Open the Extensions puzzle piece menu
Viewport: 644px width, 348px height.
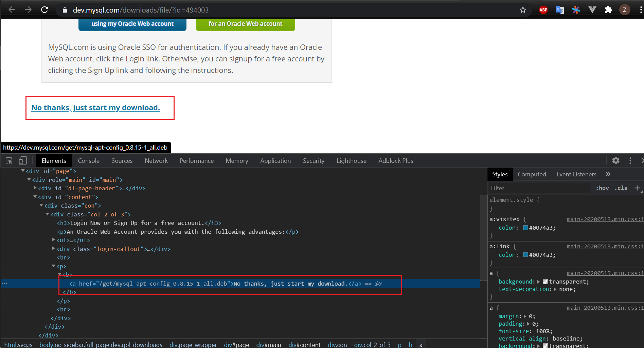(608, 10)
